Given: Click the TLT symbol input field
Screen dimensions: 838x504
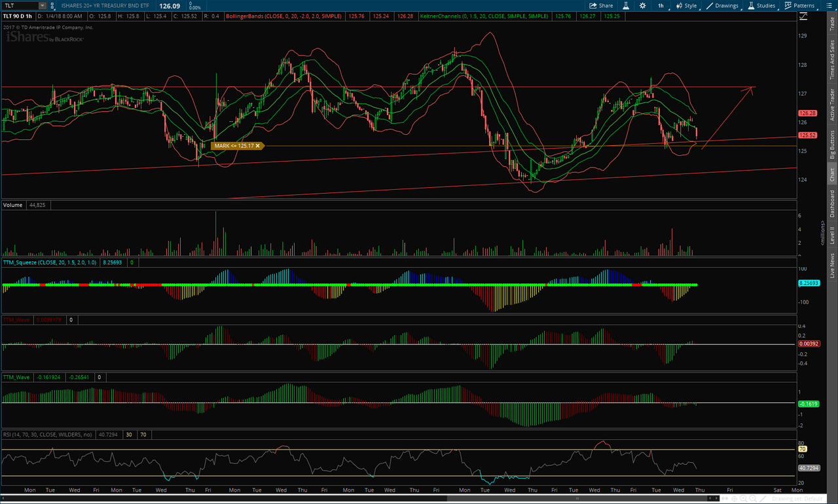Looking at the screenshot, I should click(x=20, y=5).
